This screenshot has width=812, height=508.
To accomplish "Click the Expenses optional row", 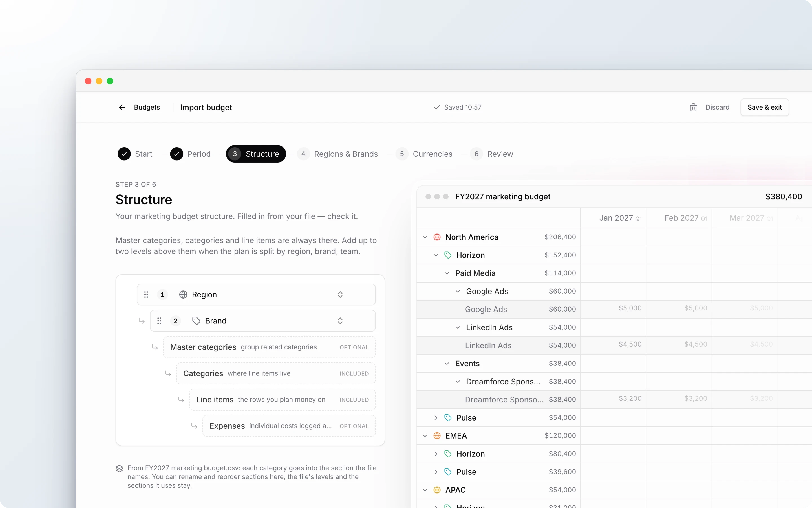I will coord(289,426).
